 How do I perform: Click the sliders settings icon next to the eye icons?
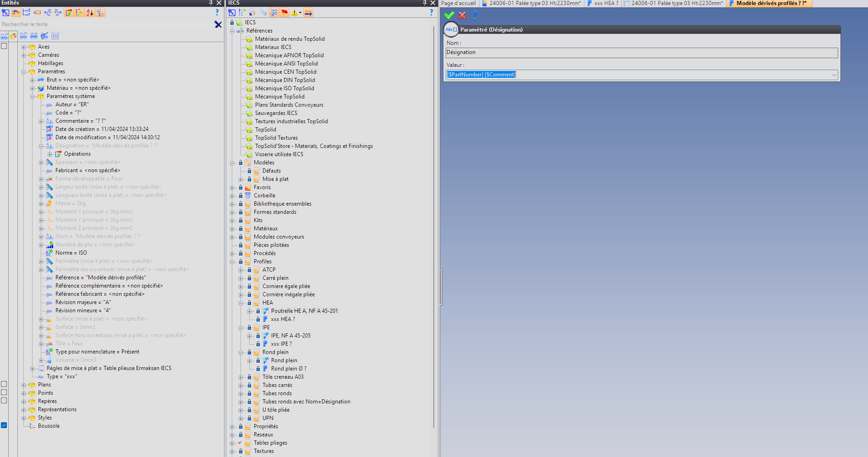[55, 36]
